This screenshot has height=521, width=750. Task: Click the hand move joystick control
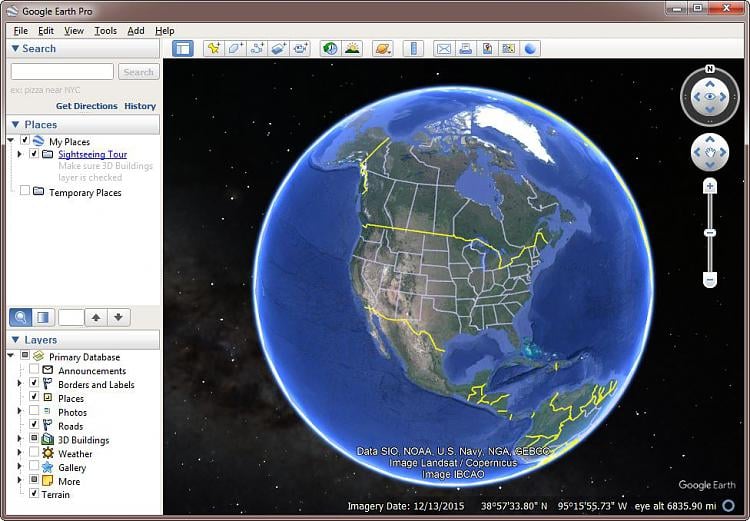pos(710,153)
